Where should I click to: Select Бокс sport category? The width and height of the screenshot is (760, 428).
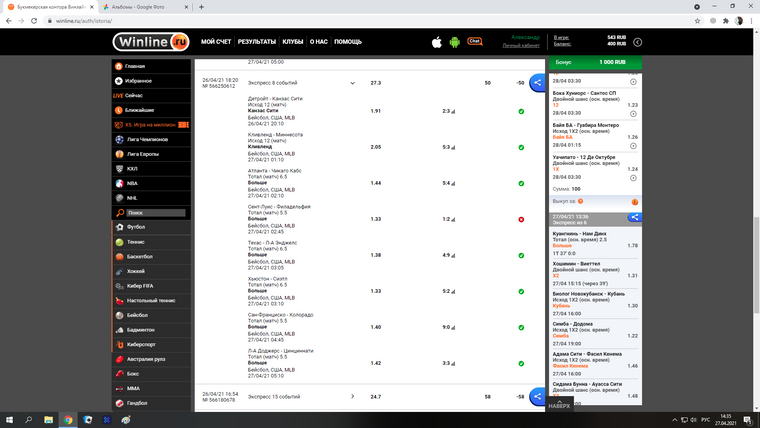(x=151, y=374)
